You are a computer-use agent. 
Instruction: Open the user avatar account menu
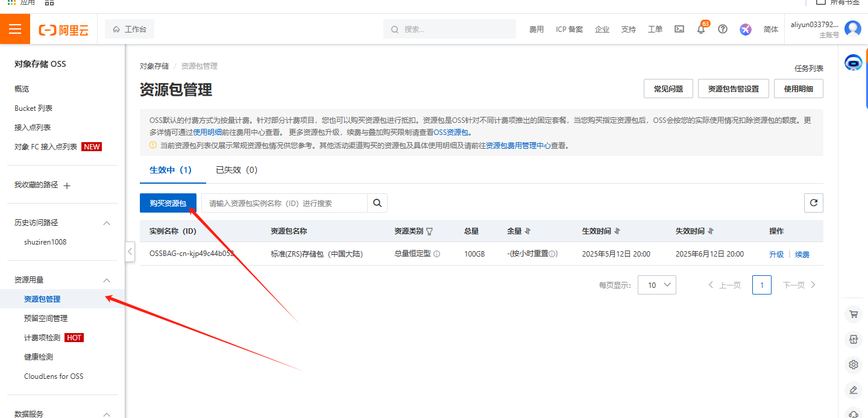tap(852, 29)
